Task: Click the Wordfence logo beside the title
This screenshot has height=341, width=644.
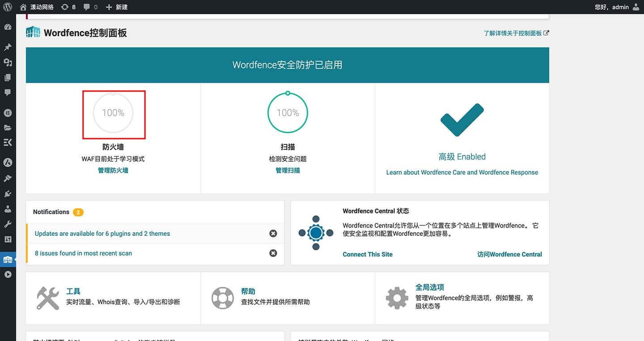Action: pos(33,32)
